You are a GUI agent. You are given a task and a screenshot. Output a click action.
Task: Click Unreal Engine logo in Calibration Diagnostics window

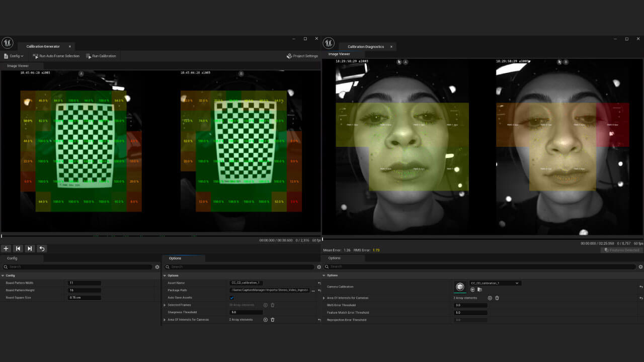(x=329, y=43)
